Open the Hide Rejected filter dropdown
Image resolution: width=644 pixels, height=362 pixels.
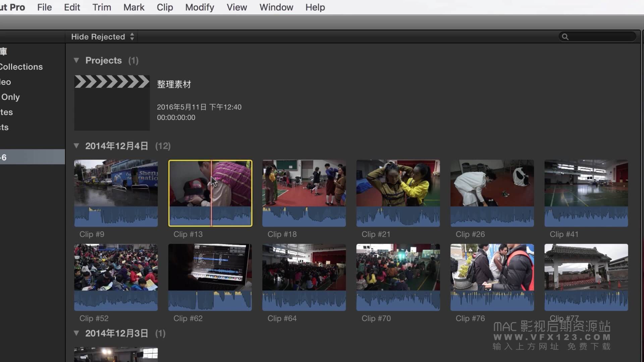click(x=103, y=37)
